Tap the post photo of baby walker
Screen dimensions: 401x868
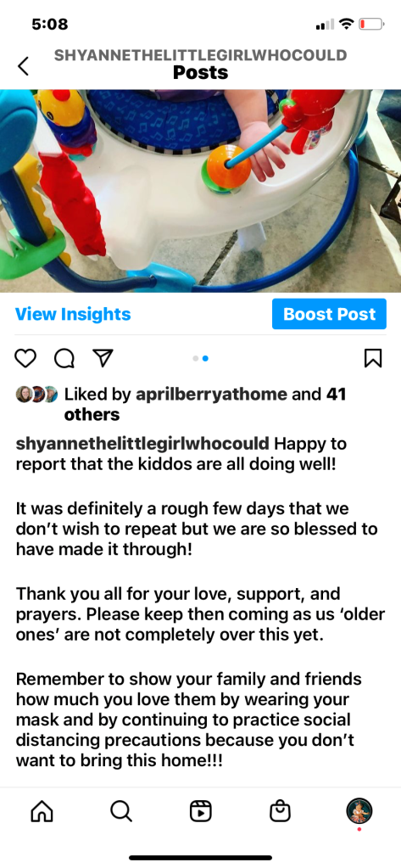[200, 191]
